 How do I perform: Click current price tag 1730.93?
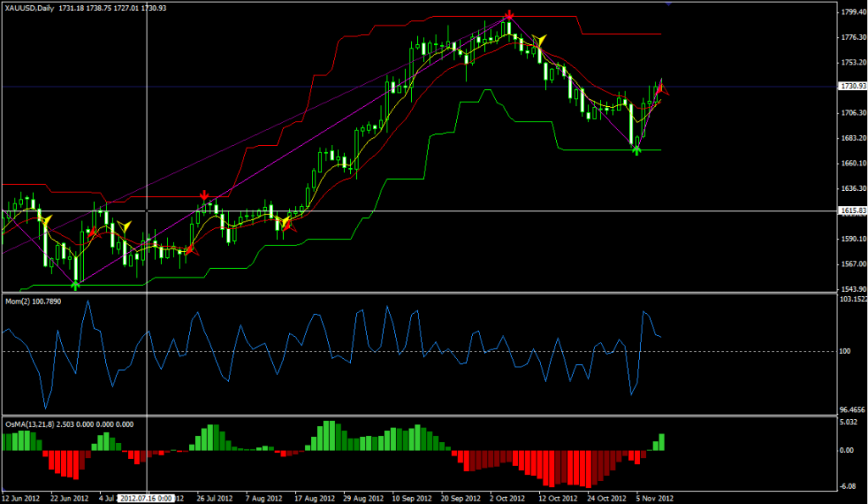853,87
